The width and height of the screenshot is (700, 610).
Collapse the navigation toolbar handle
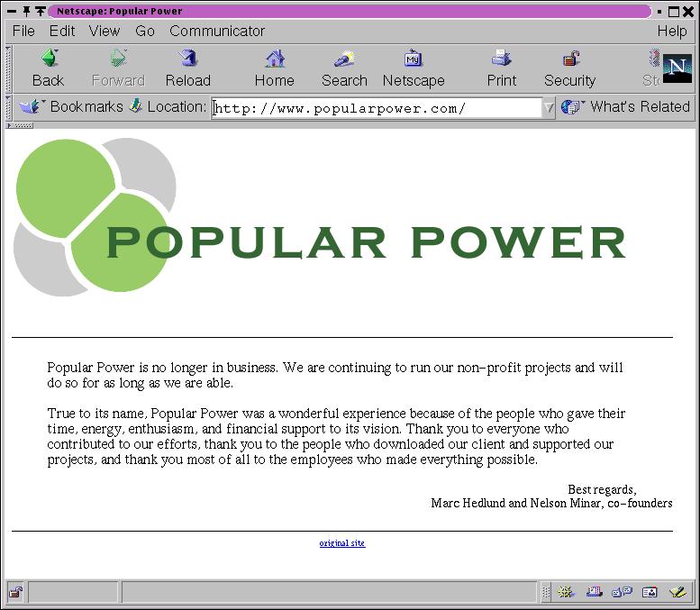8,69
